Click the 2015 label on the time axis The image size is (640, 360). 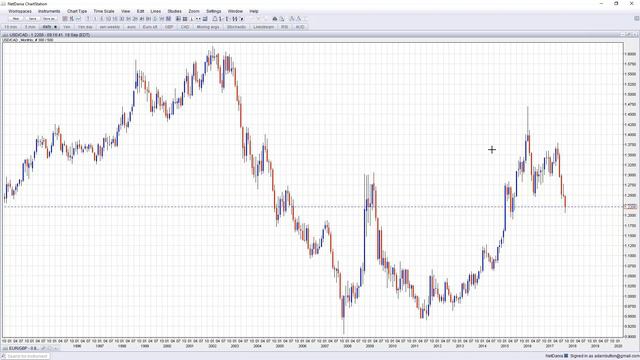[505, 346]
